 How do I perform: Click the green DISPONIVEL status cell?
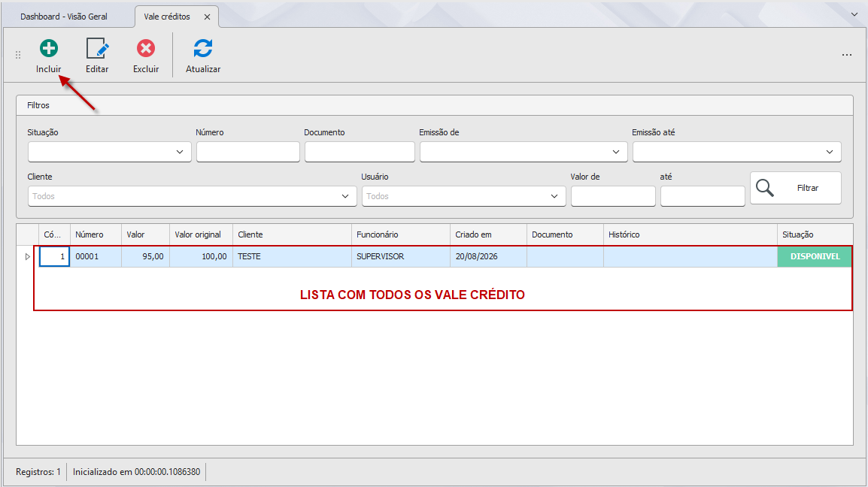click(x=815, y=257)
